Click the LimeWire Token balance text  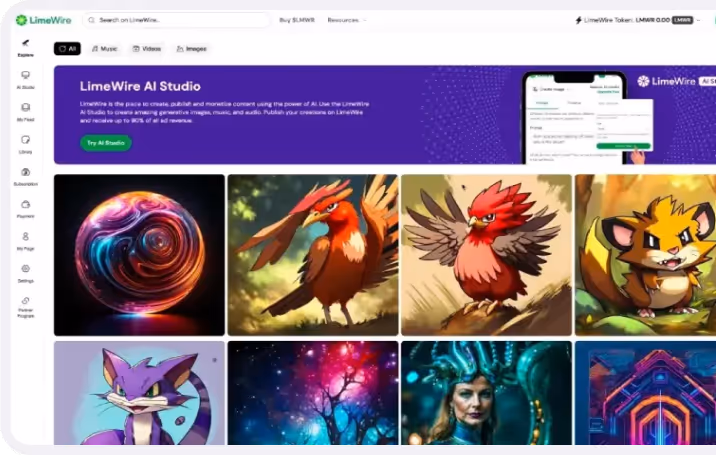[626, 20]
